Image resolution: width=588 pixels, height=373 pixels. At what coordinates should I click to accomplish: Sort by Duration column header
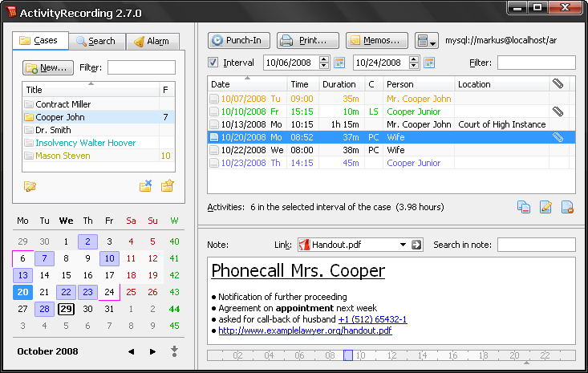(x=342, y=84)
